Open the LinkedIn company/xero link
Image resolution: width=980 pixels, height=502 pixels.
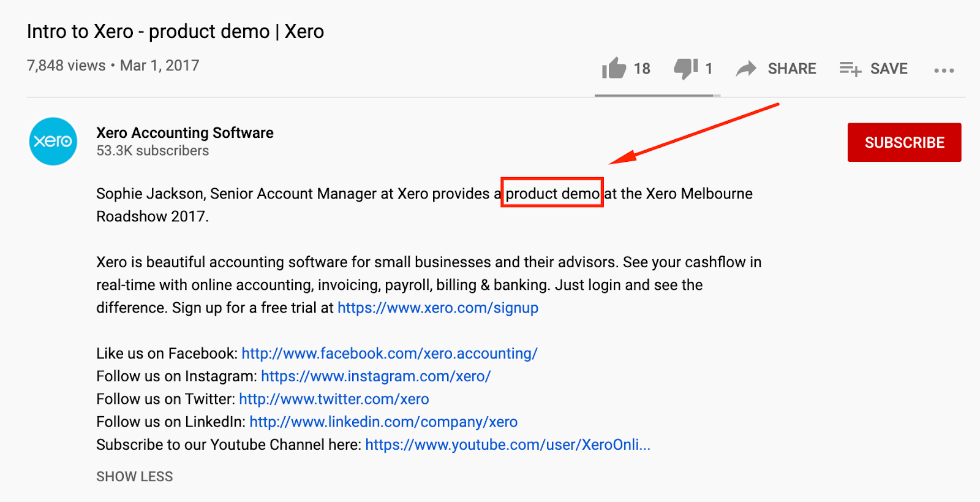click(383, 422)
